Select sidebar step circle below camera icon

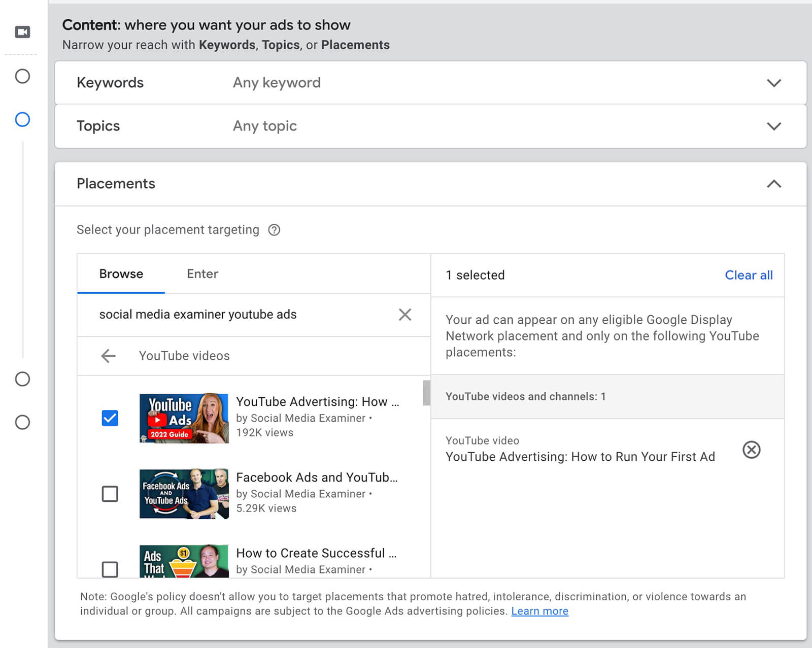[22, 76]
